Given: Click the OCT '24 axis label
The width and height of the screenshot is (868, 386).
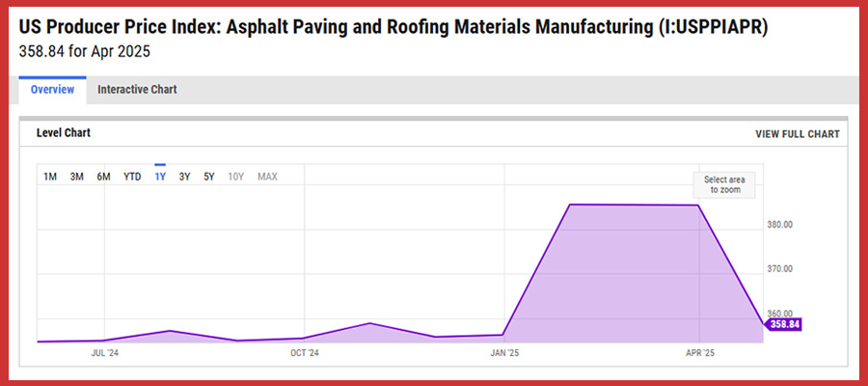Looking at the screenshot, I should click(305, 353).
